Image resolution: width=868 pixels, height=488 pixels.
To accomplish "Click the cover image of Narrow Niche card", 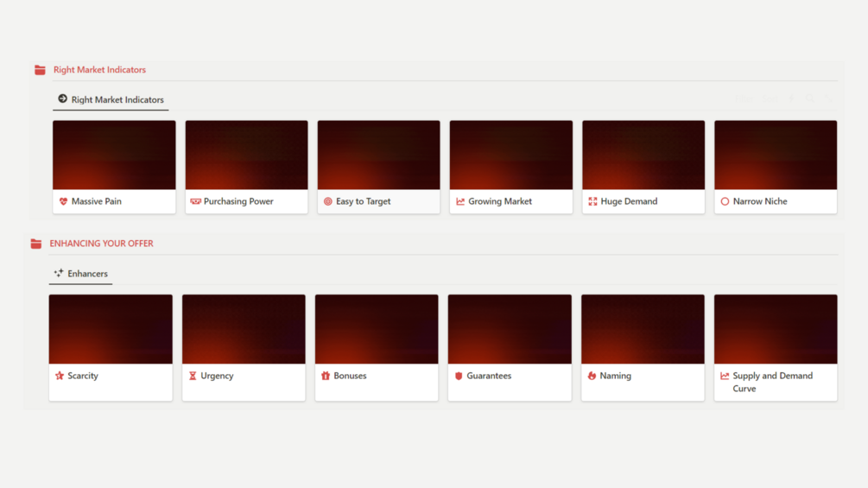I will (776, 155).
